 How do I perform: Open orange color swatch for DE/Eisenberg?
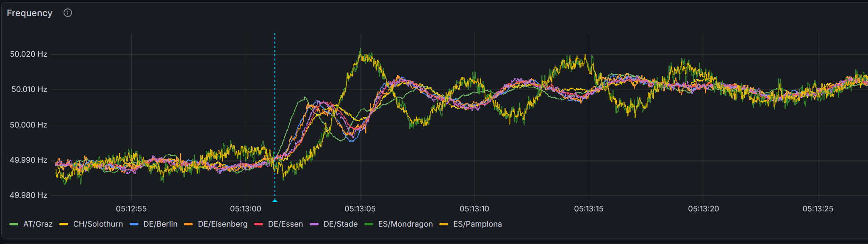point(189,224)
